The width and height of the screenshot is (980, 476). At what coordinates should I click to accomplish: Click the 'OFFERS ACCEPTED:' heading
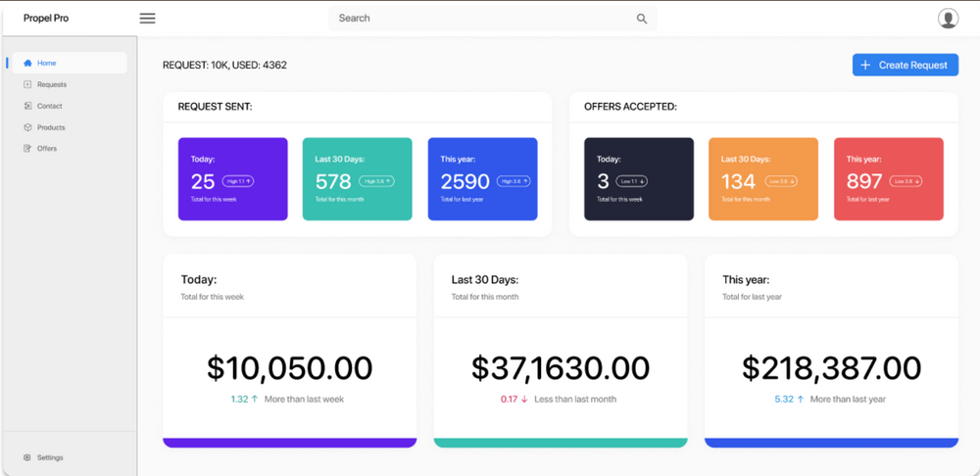tap(630, 107)
